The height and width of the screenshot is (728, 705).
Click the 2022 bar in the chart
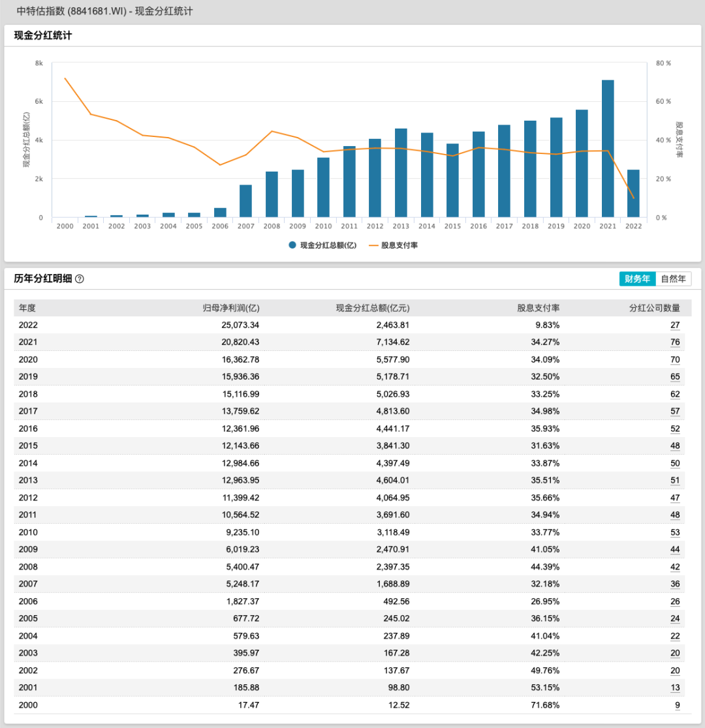633,194
